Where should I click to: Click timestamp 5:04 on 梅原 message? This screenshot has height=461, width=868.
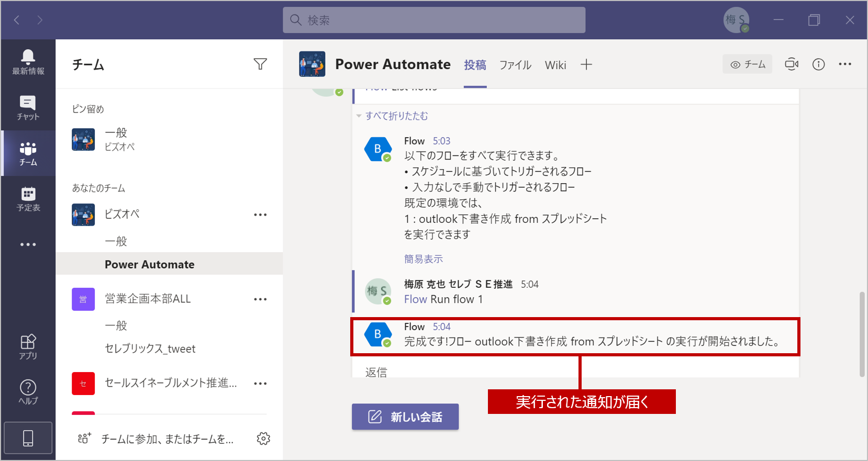(x=529, y=284)
